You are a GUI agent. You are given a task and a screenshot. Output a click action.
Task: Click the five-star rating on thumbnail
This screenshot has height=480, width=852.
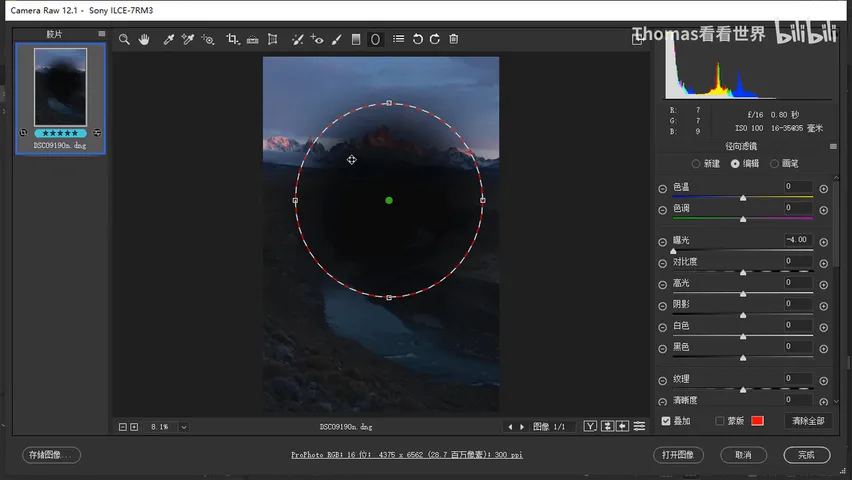pyautogui.click(x=60, y=133)
